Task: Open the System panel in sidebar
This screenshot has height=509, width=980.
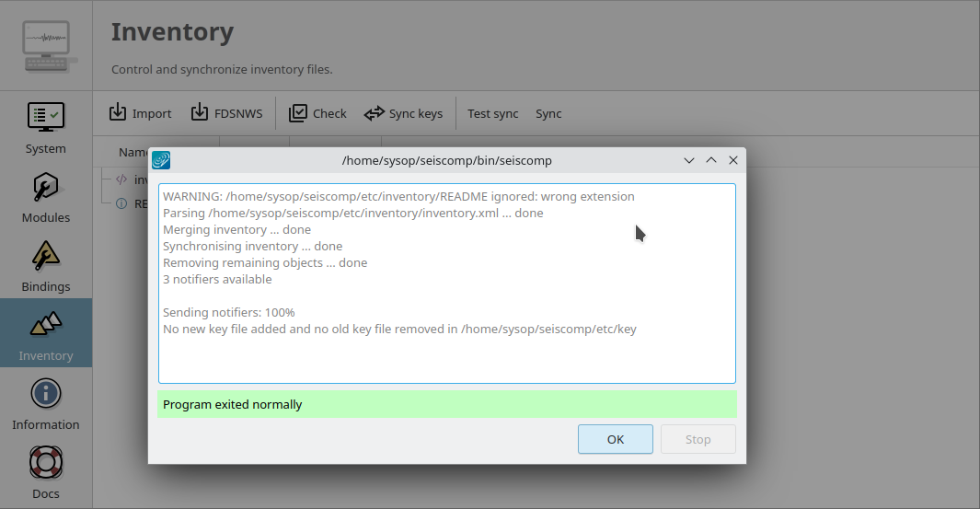Action: 45,127
